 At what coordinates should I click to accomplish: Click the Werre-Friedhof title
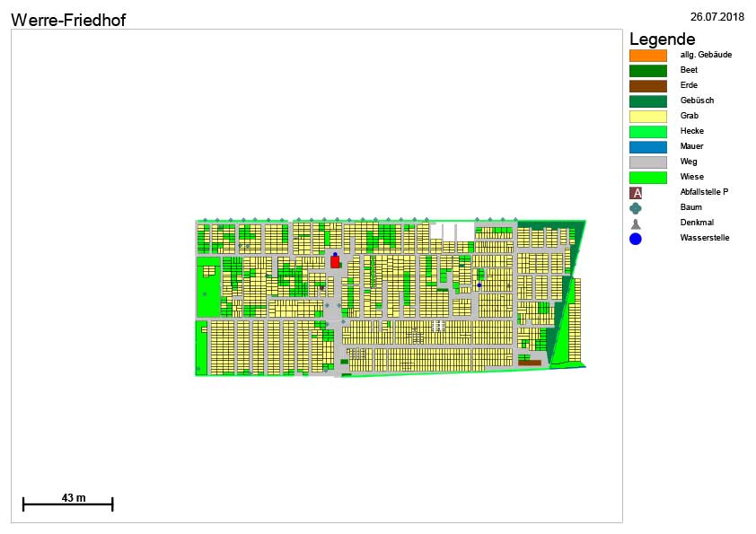(68, 21)
